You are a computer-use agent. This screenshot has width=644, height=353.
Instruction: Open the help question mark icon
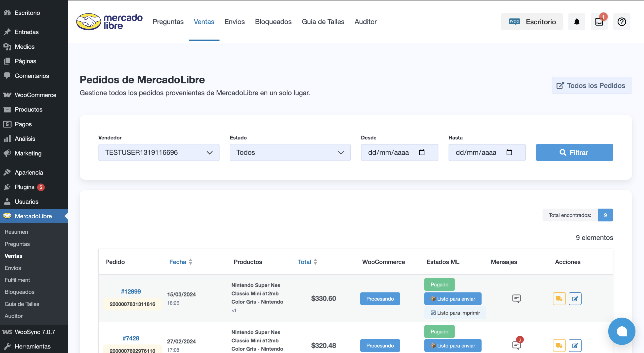point(622,22)
